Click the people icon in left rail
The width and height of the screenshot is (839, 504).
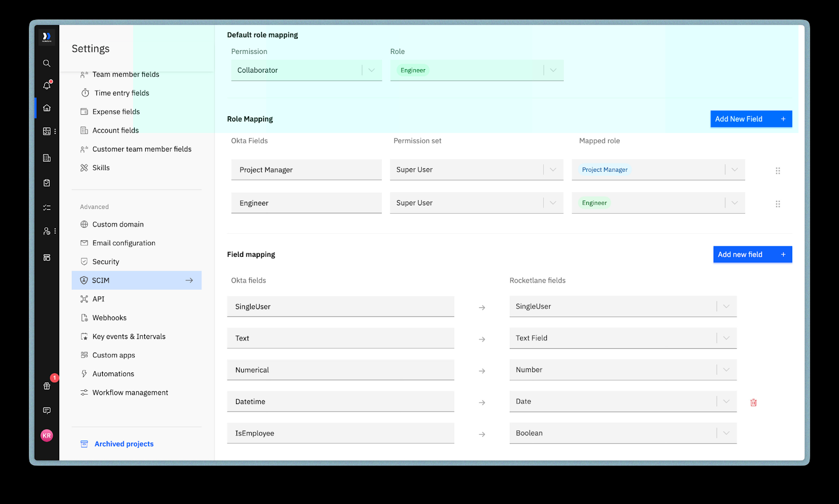[47, 231]
